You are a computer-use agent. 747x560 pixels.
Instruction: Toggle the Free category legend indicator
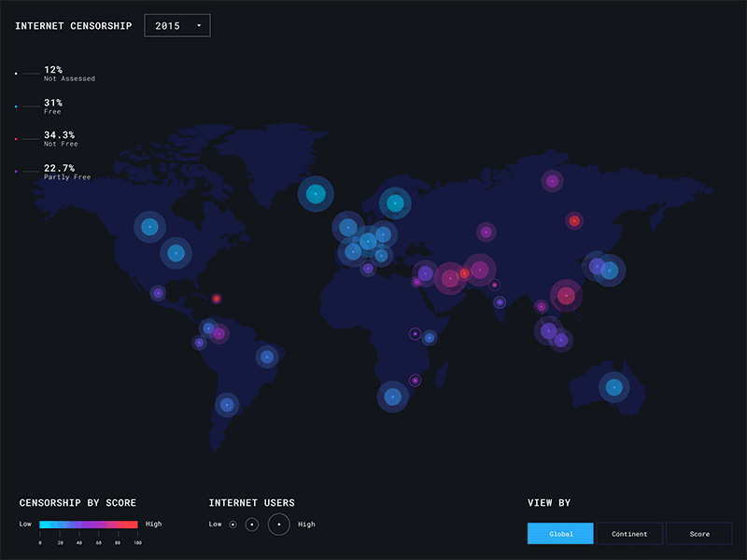click(x=16, y=105)
